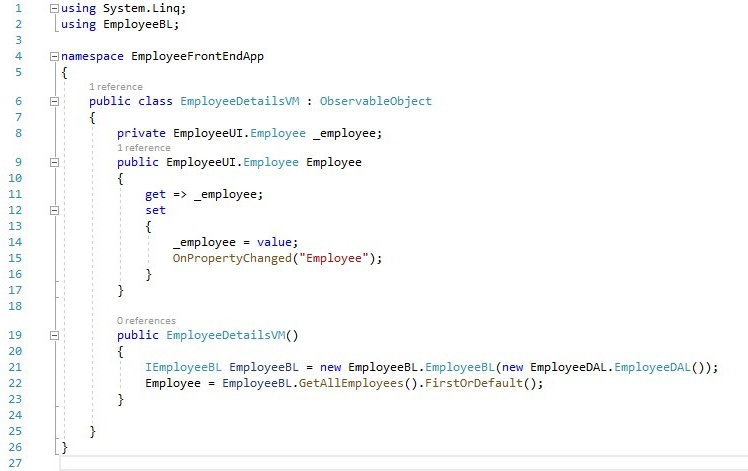Image resolution: width=748 pixels, height=471 pixels.
Task: Click the OnPropertyChanged method call
Action: point(232,258)
